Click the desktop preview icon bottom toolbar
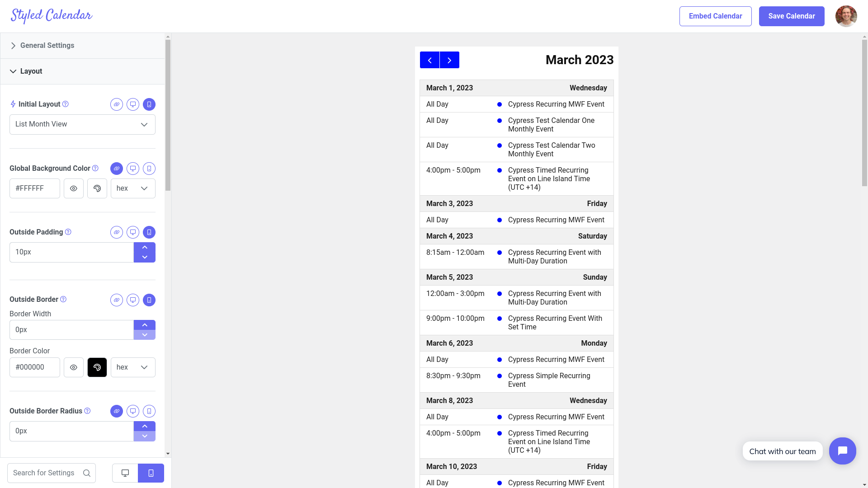The height and width of the screenshot is (488, 868). (125, 473)
